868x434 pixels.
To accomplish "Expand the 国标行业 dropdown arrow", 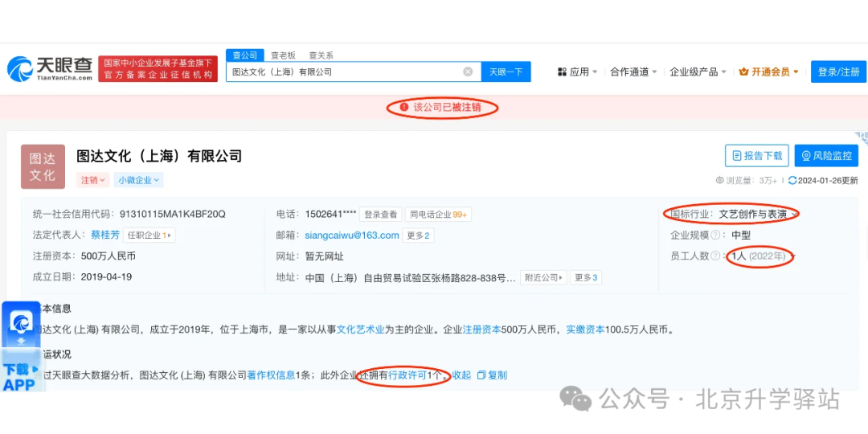I will 794,215.
